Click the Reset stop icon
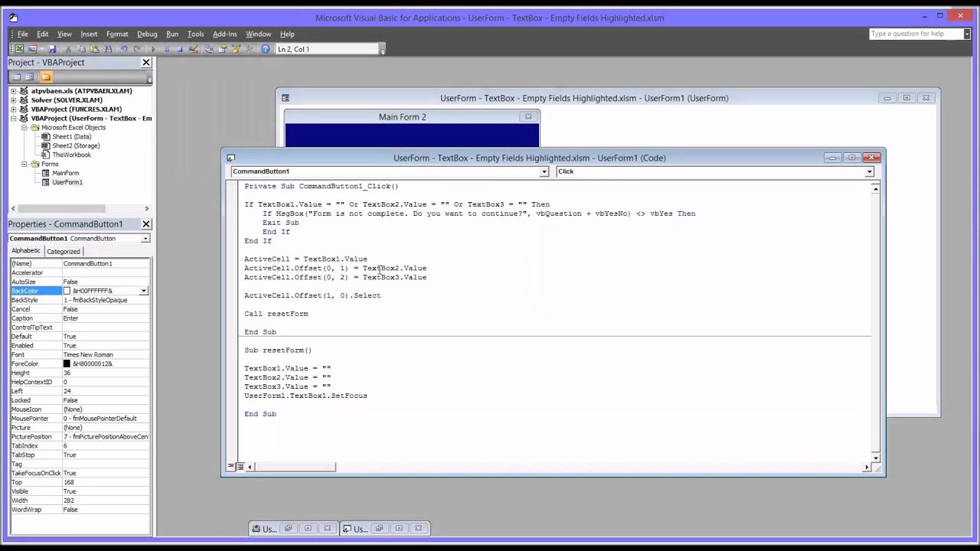 click(x=180, y=49)
